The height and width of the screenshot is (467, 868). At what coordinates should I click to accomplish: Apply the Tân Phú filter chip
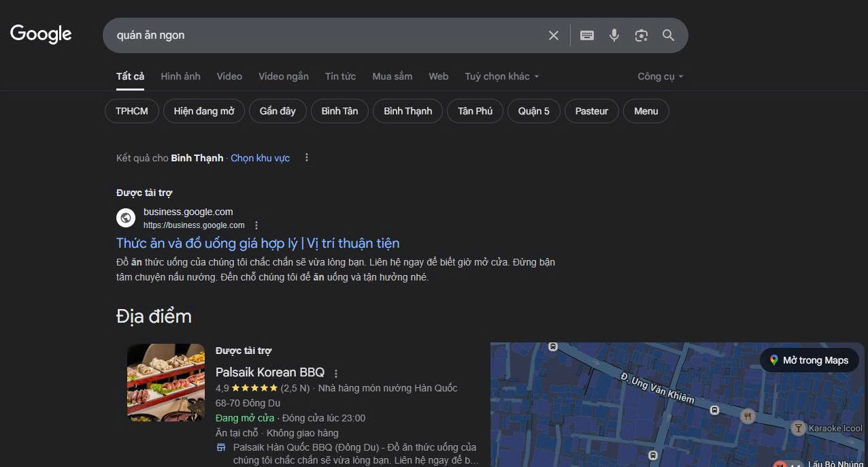[x=475, y=111]
